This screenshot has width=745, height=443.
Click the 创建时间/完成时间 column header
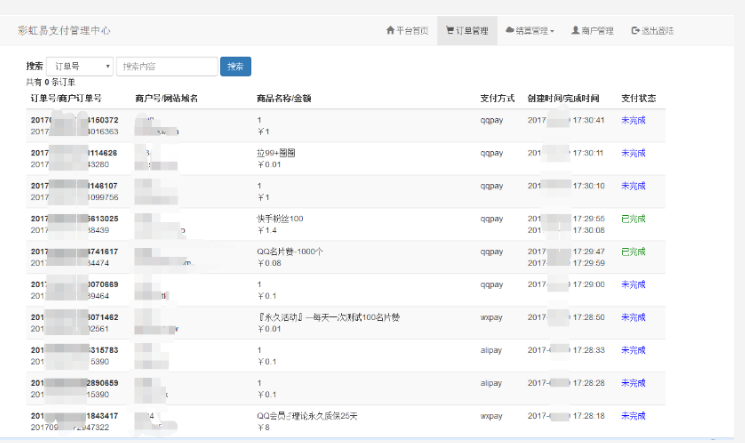point(563,98)
